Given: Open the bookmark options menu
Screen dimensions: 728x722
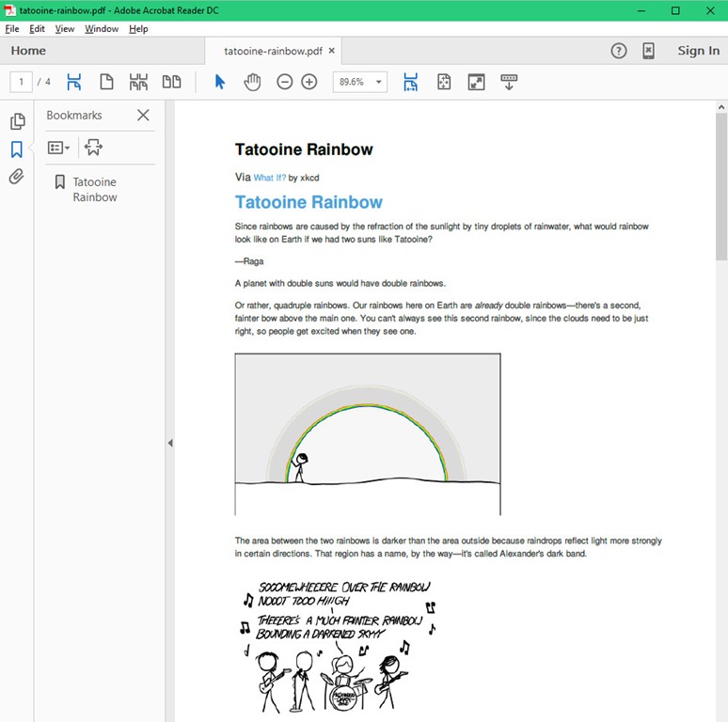Looking at the screenshot, I should (58, 148).
